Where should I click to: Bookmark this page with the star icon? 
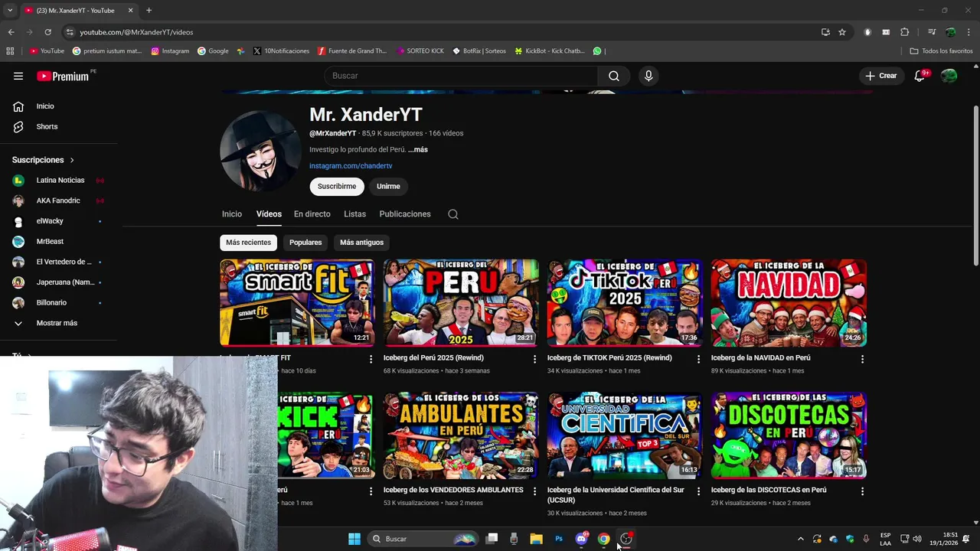pos(842,32)
